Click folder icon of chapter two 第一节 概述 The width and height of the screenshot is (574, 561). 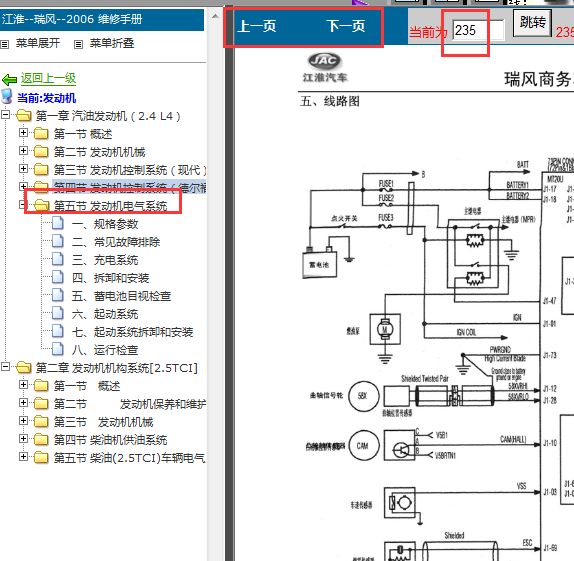[x=41, y=385]
